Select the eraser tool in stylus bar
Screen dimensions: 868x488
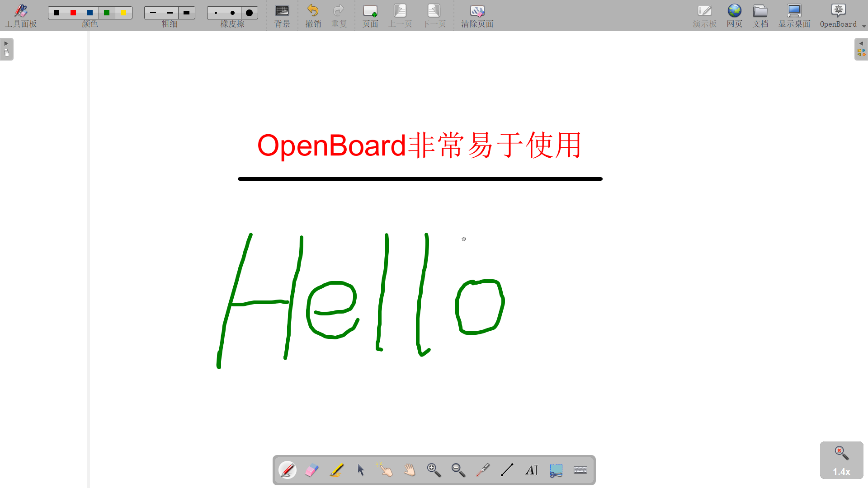pos(312,470)
